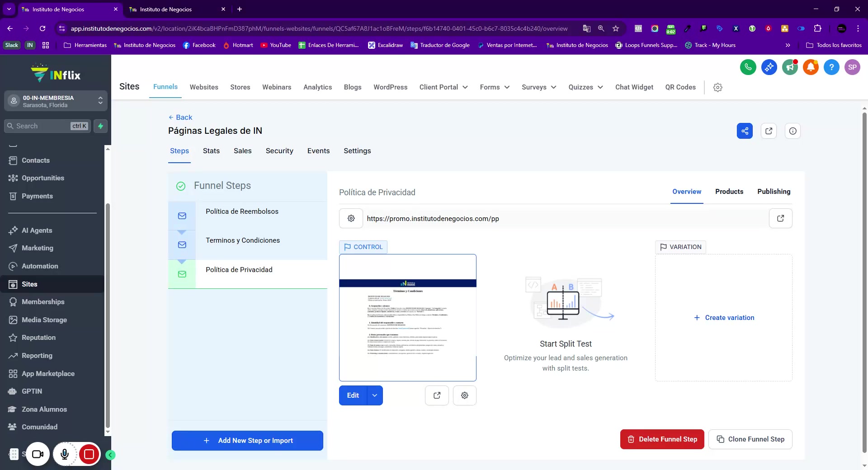Open funnel in new tab icon beside share
The height and width of the screenshot is (470, 868).
click(x=769, y=131)
